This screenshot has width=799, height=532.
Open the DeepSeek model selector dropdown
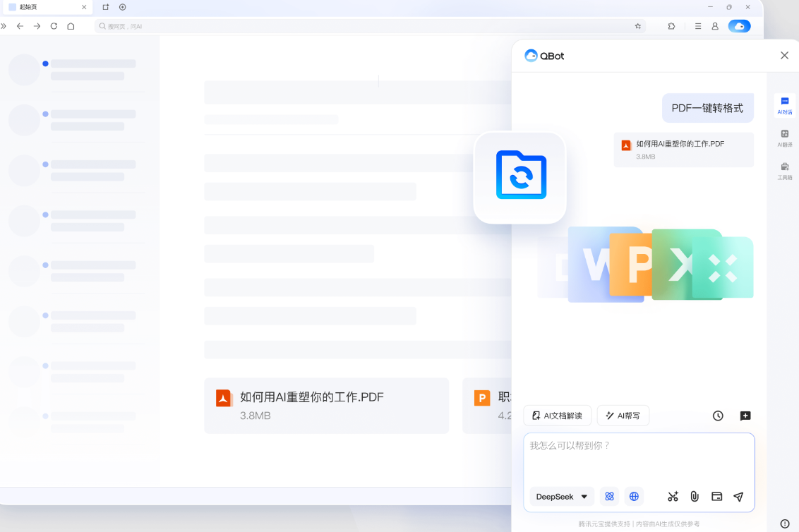click(x=561, y=496)
